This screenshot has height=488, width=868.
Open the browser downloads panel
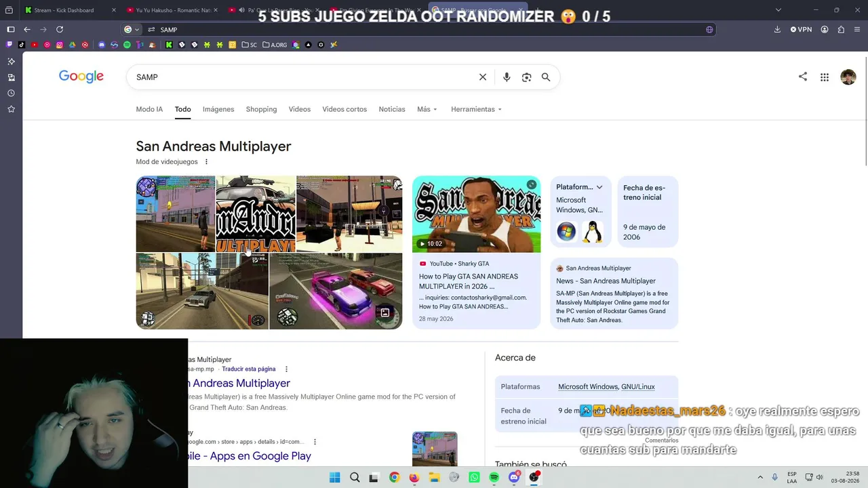click(778, 30)
